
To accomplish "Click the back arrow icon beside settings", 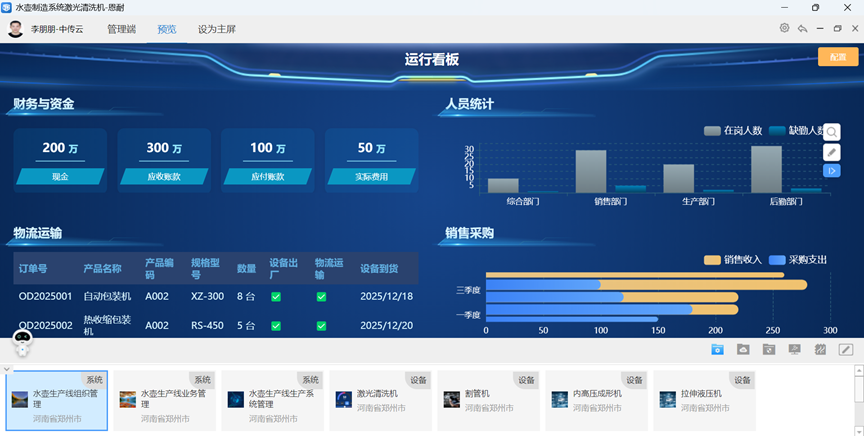I will click(802, 28).
